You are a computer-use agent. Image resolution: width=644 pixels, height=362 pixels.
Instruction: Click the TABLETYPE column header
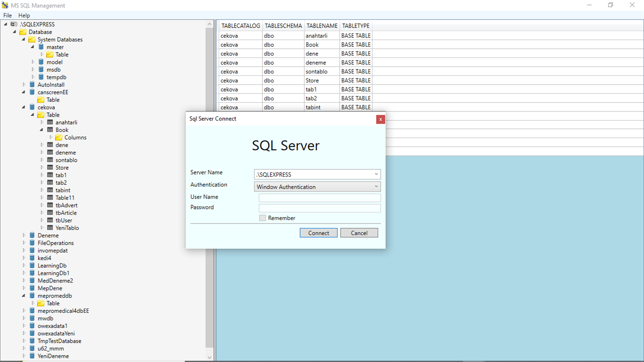coord(356,26)
